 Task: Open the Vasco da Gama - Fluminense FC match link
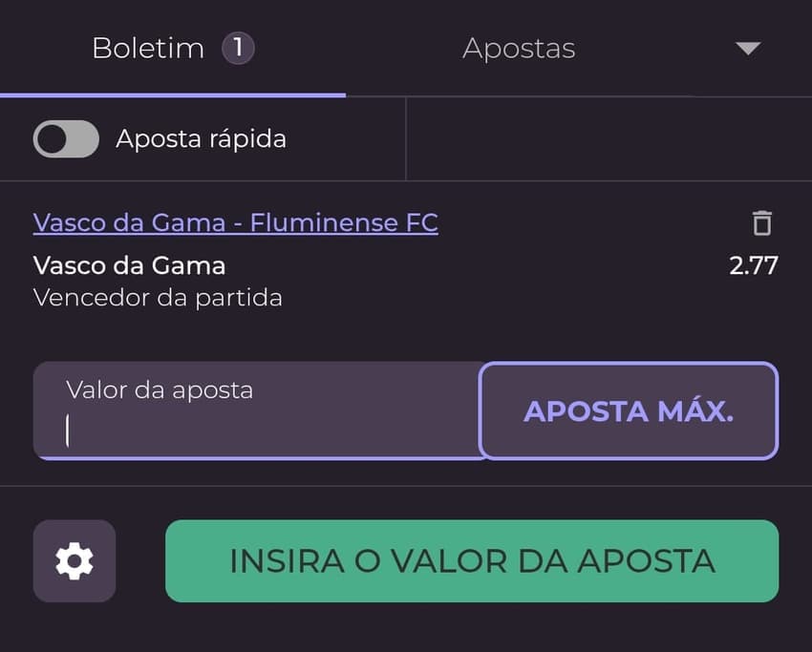235,221
